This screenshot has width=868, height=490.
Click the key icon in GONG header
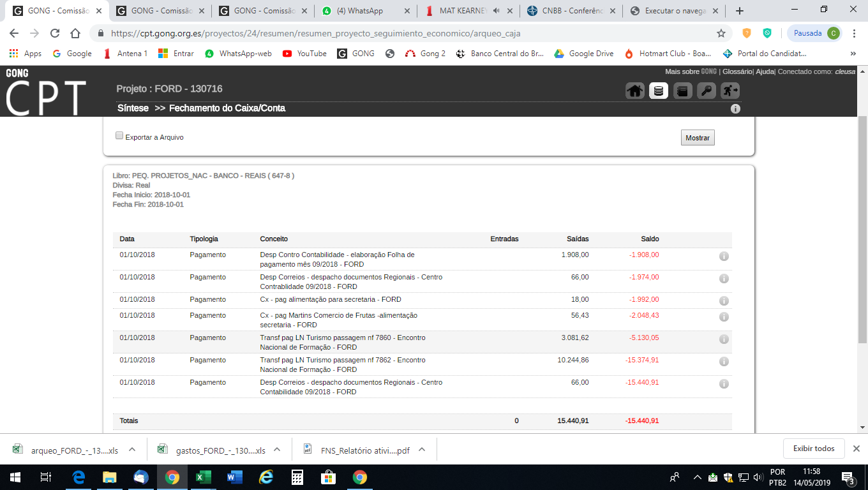pyautogui.click(x=706, y=91)
